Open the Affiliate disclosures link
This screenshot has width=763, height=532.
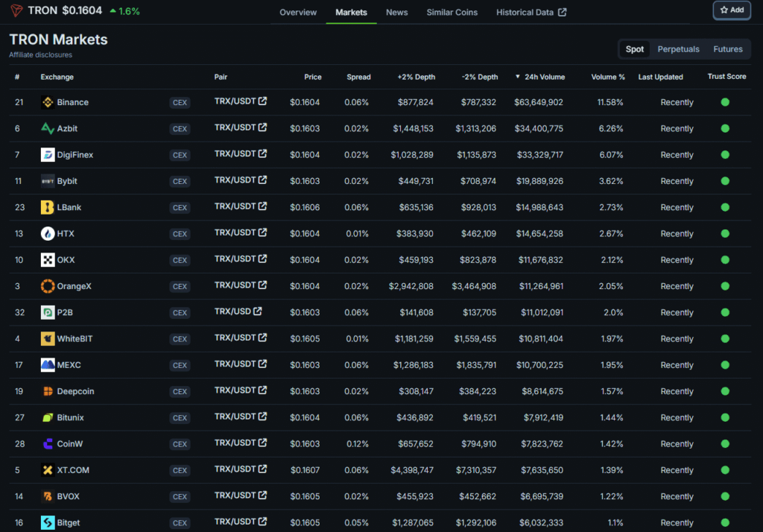coord(40,55)
